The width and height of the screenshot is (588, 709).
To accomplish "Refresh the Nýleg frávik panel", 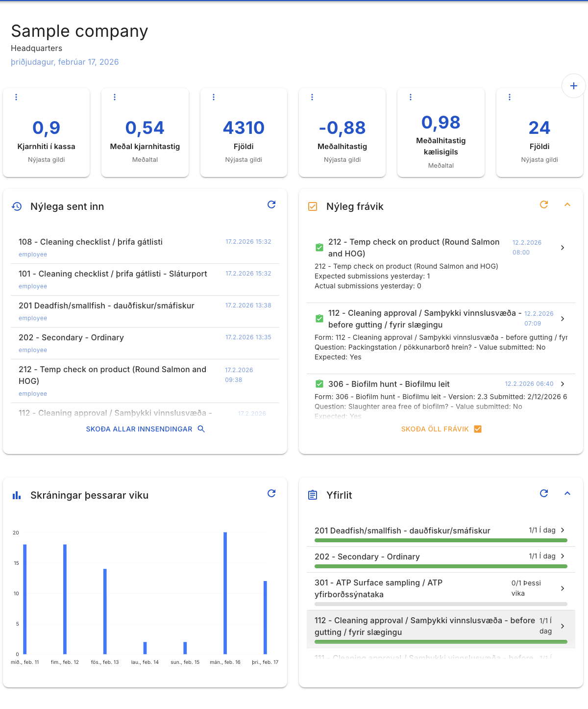I will click(544, 204).
